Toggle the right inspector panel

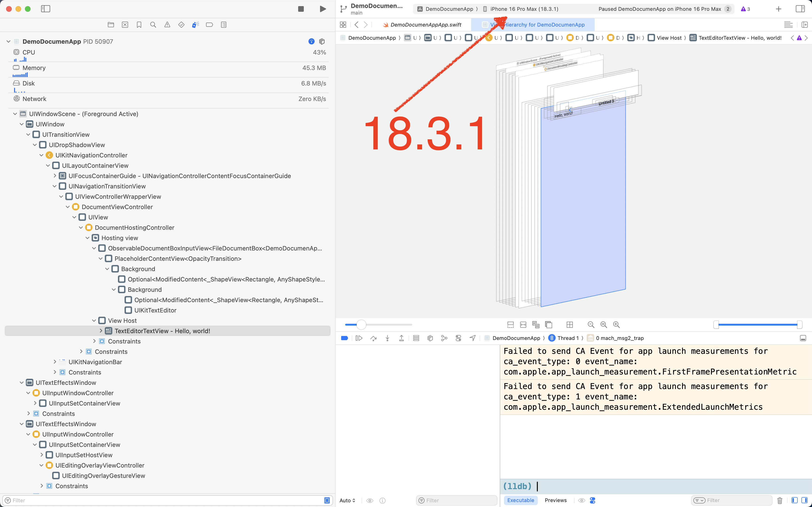tap(800, 9)
